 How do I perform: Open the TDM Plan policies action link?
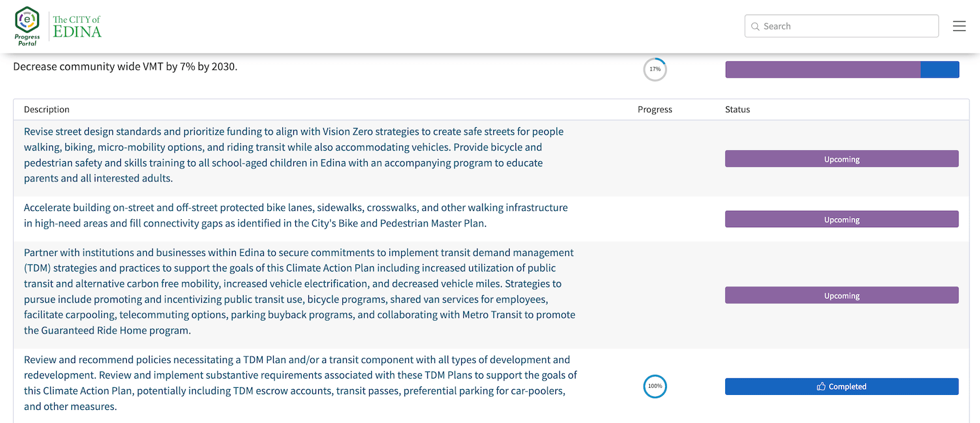pyautogui.click(x=301, y=383)
